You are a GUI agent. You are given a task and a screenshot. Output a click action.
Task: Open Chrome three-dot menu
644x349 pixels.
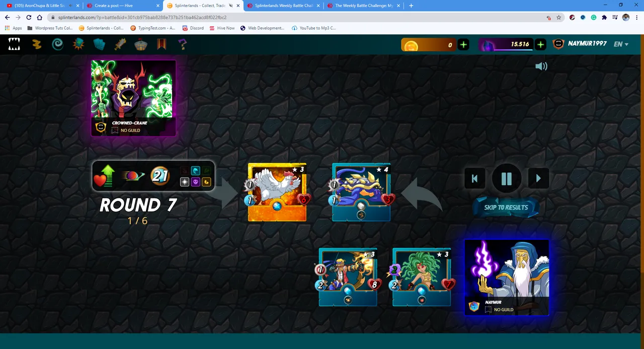[636, 17]
